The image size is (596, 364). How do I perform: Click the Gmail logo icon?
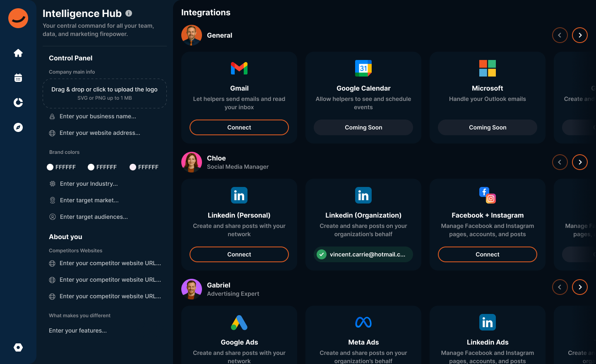(239, 68)
